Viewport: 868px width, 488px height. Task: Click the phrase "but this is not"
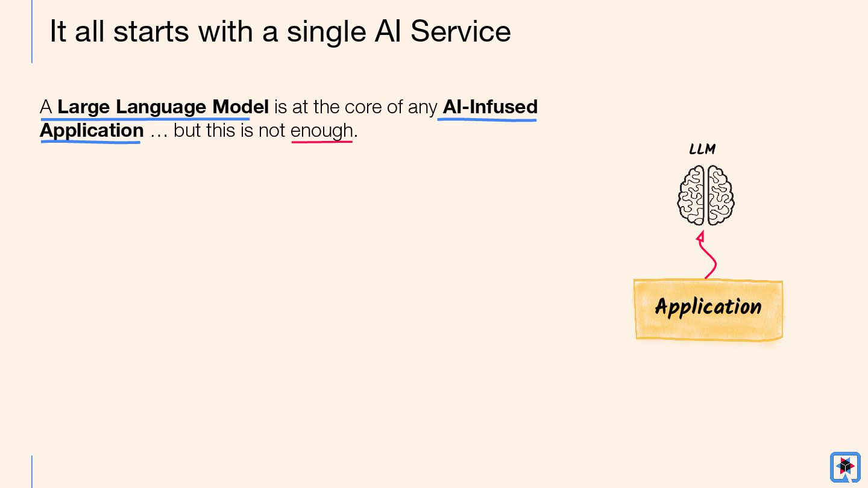(x=229, y=131)
